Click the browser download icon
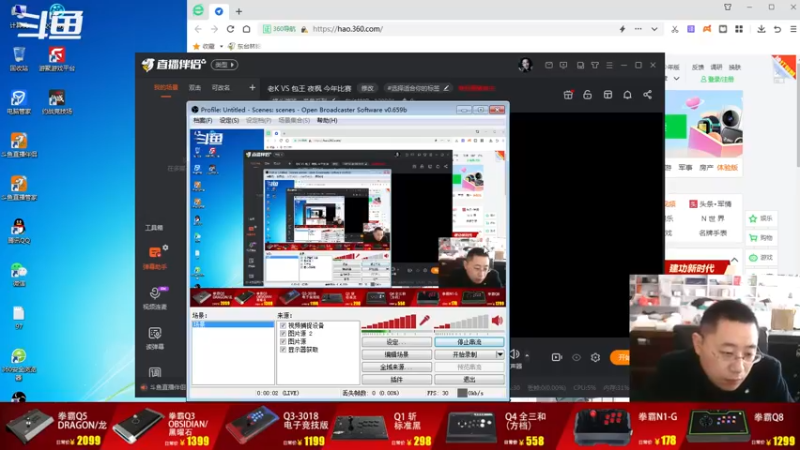Image resolution: width=800 pixels, height=450 pixels. click(x=761, y=29)
